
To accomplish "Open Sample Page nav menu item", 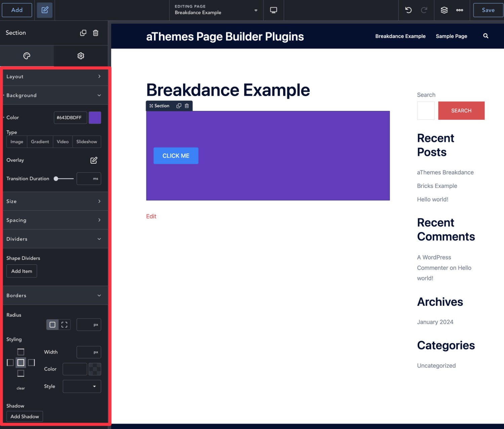I will tap(451, 36).
